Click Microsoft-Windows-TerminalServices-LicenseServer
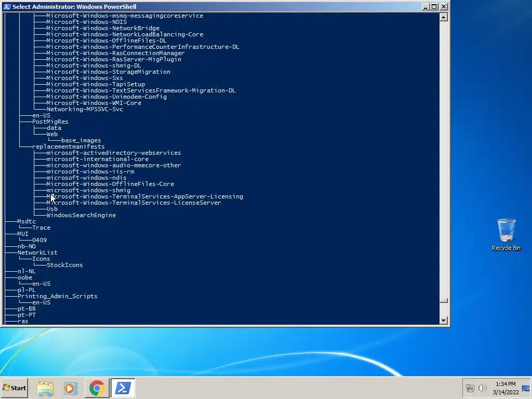The height and width of the screenshot is (399, 532). [x=134, y=203]
